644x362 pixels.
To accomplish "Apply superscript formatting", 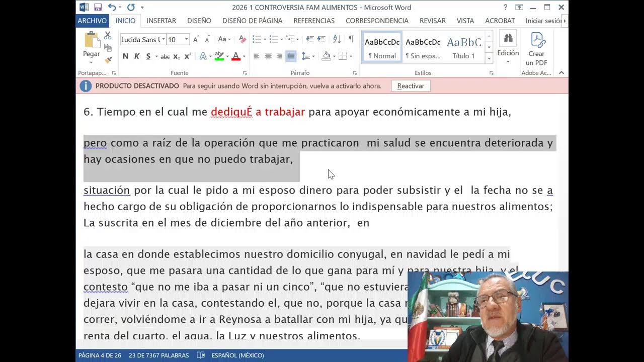I will [x=188, y=56].
